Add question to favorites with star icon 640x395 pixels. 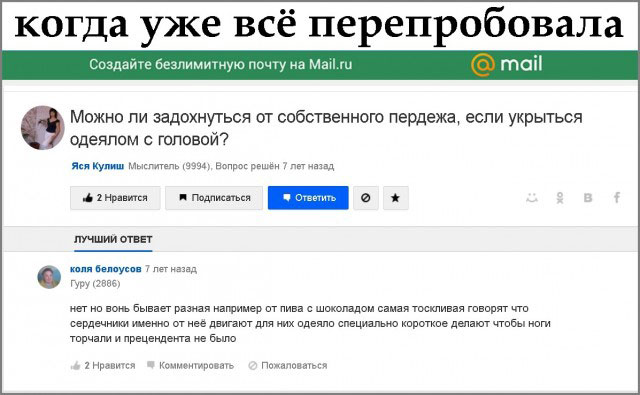tap(395, 198)
